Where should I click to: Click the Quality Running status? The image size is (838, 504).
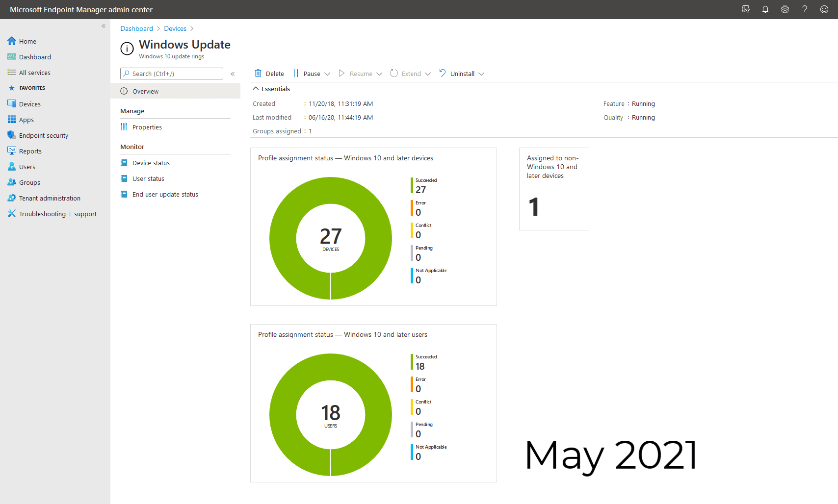[x=643, y=117]
